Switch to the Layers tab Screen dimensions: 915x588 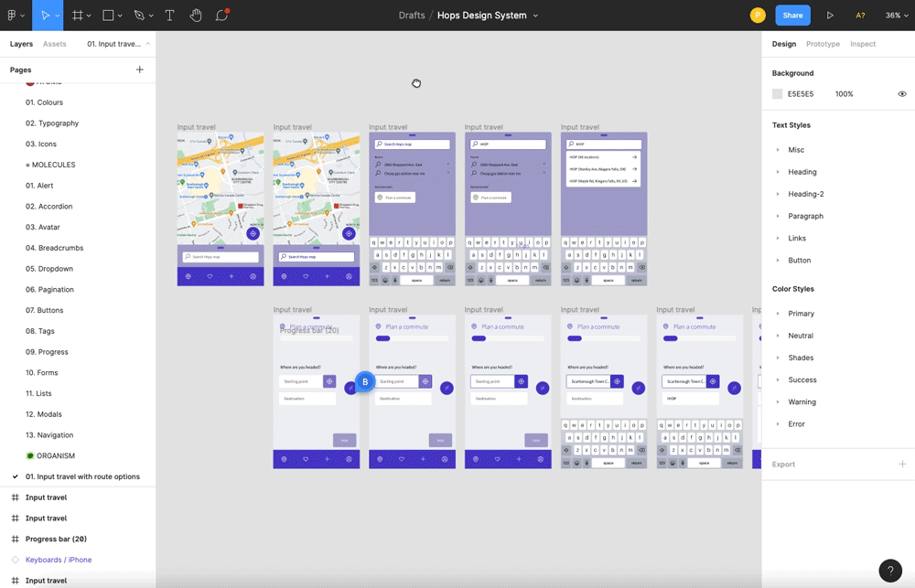[x=21, y=44]
